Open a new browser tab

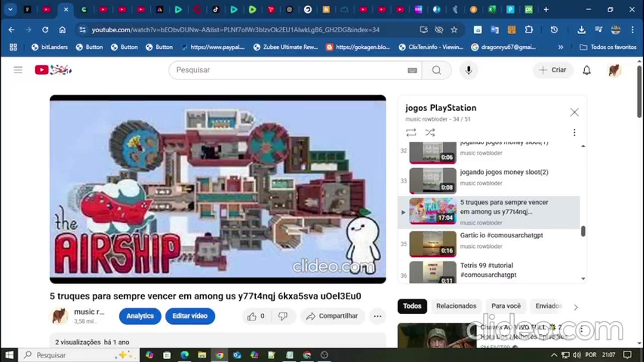pyautogui.click(x=546, y=10)
